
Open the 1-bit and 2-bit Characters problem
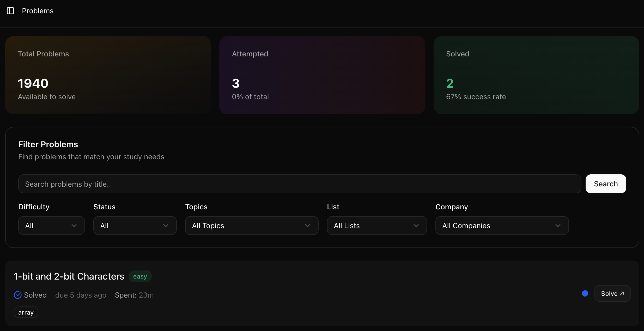point(69,276)
